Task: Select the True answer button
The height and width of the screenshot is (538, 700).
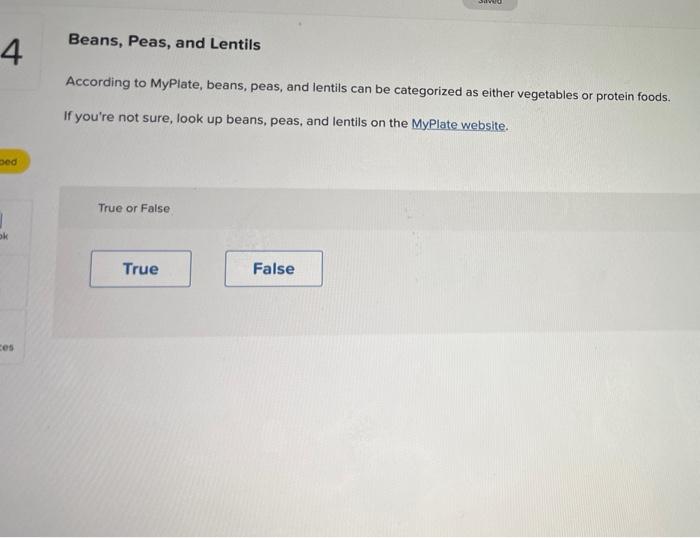Action: coord(140,269)
